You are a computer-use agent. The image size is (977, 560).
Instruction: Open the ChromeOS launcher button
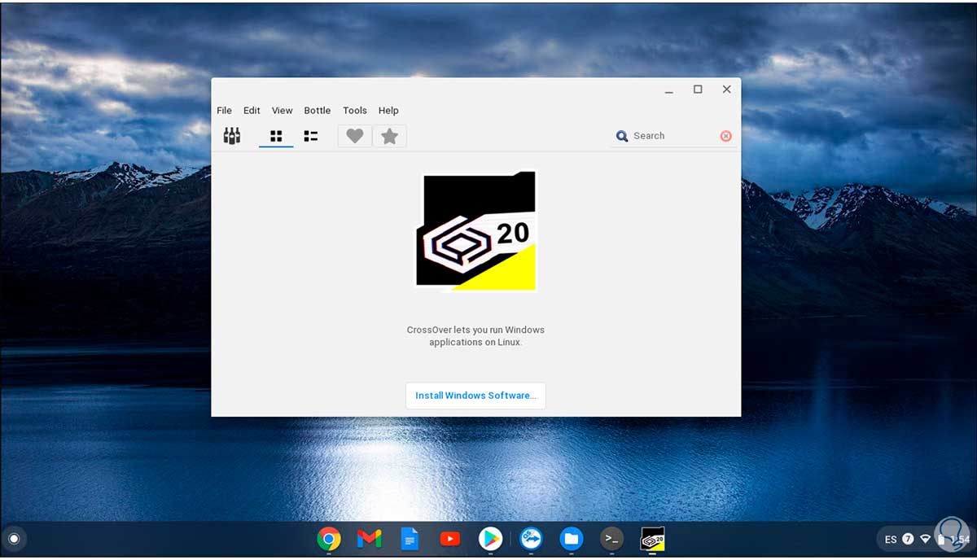click(x=14, y=538)
